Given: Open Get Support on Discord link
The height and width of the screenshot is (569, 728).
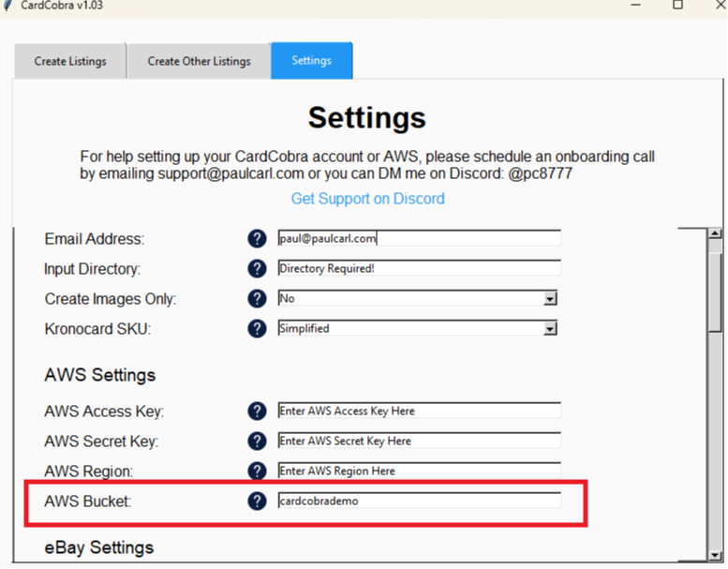Looking at the screenshot, I should 367,199.
